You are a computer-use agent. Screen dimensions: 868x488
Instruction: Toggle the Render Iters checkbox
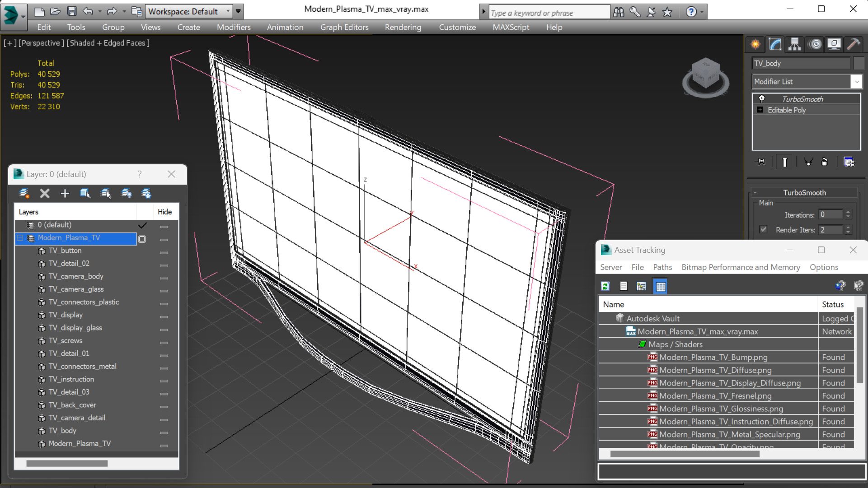coord(763,229)
